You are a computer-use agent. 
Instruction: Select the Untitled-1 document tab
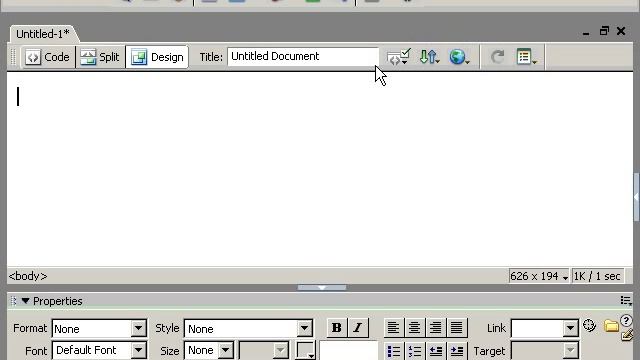pyautogui.click(x=42, y=34)
